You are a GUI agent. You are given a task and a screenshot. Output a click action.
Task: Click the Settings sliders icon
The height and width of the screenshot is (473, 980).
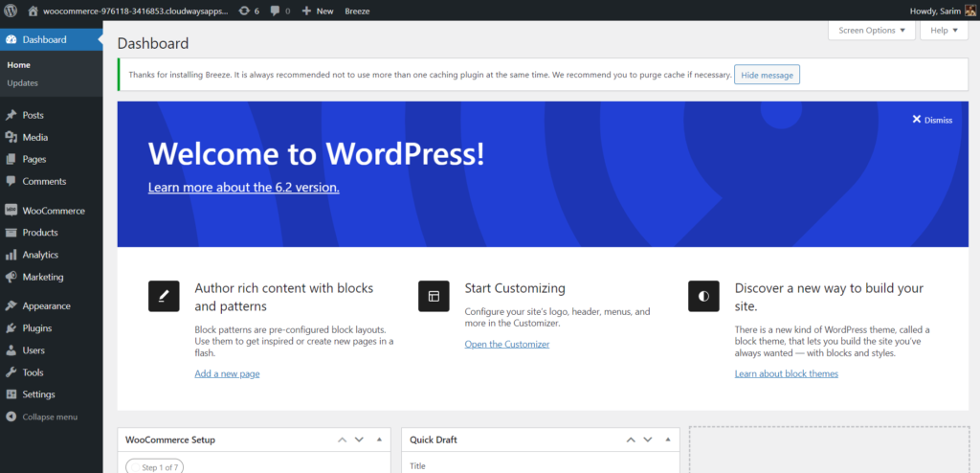11,394
